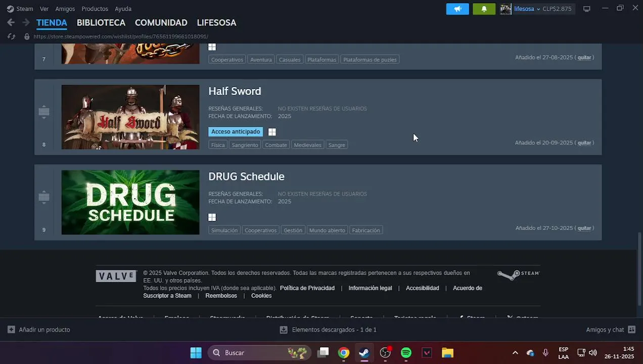
Task: Open the Cookies footer link
Action: click(x=261, y=296)
